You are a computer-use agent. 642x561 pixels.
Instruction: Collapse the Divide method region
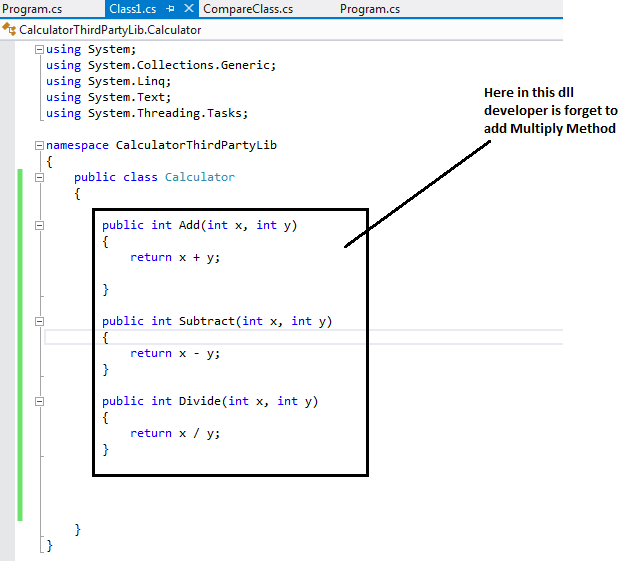click(39, 401)
